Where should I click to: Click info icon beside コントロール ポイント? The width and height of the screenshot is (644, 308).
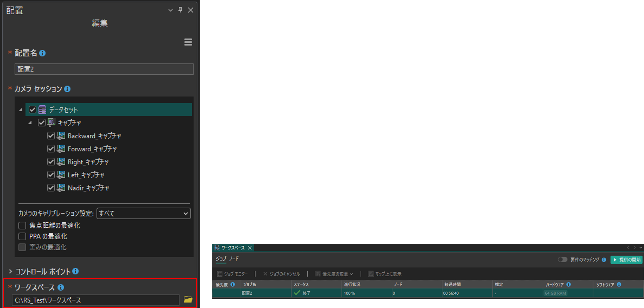(x=76, y=271)
